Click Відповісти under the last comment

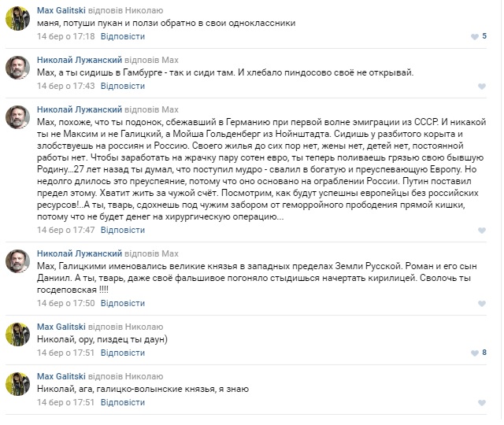[123, 402]
